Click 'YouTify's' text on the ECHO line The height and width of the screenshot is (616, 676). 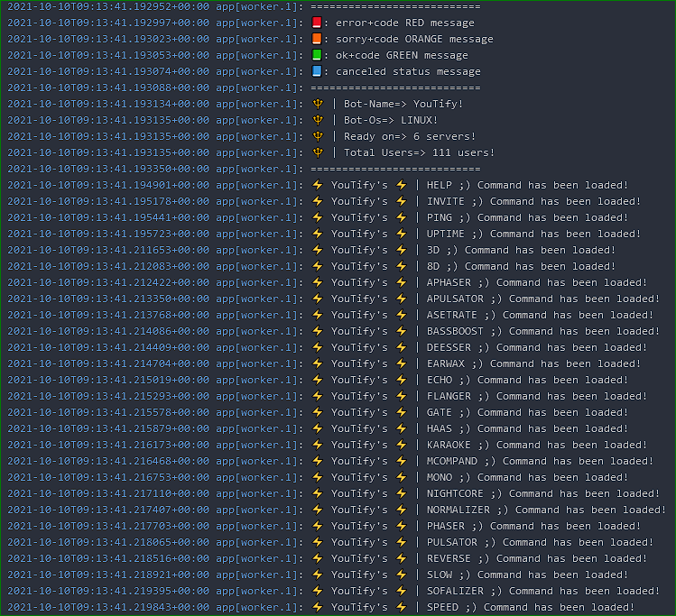click(x=359, y=380)
